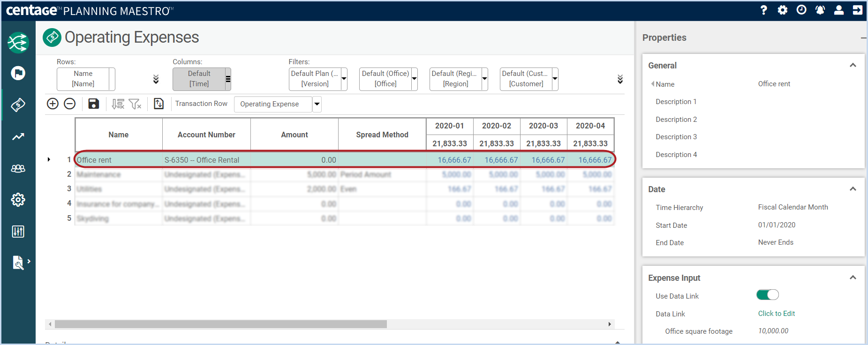Open the alarm notifications icon
The image size is (868, 345).
click(820, 10)
